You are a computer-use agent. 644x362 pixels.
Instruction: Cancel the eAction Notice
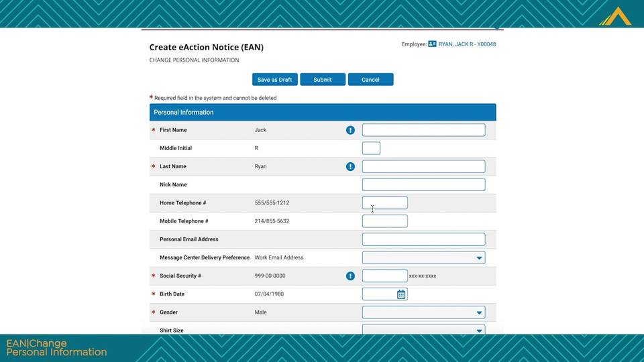370,80
